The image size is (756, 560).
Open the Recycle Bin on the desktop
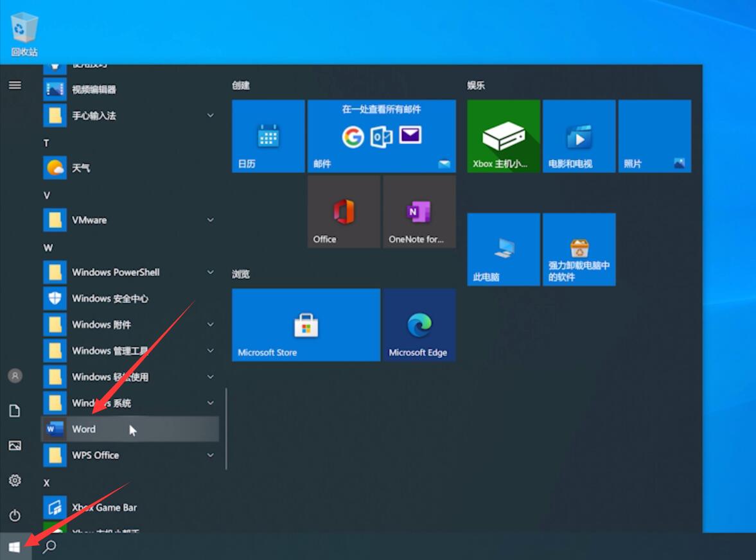point(24,34)
